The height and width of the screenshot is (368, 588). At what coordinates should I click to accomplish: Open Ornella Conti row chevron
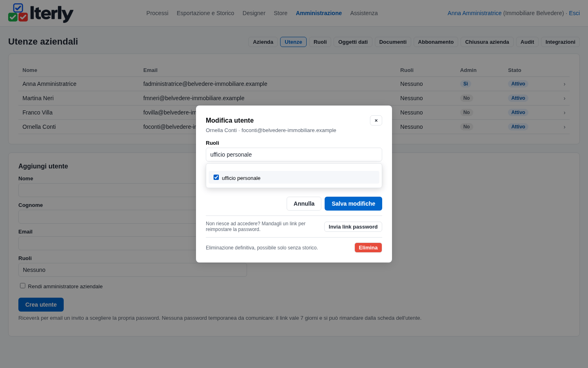[x=564, y=127]
